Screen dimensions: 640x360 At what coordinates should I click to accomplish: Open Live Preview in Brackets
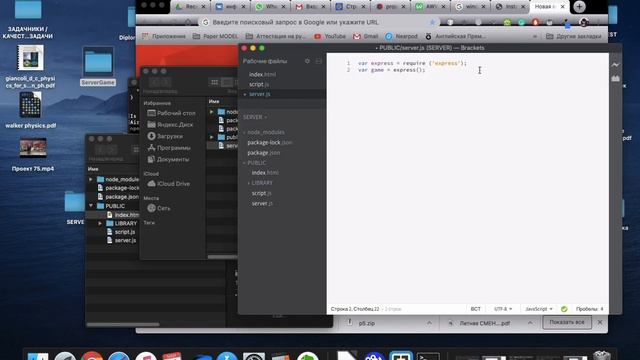pos(615,65)
